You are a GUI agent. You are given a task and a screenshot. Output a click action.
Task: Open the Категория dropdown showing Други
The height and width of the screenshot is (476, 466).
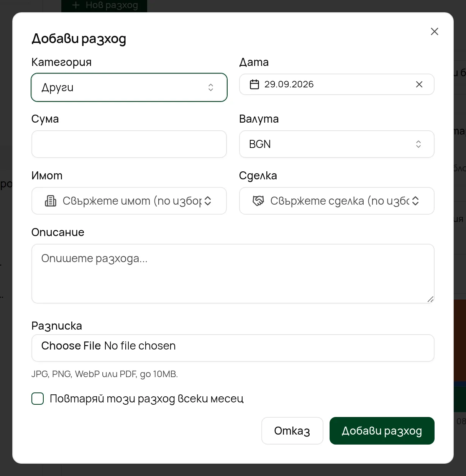pos(129,87)
